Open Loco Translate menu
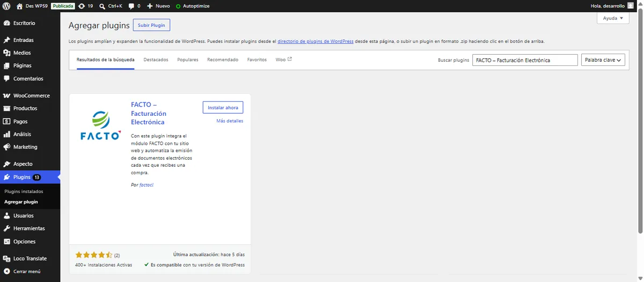This screenshot has height=282, width=644. pyautogui.click(x=30, y=258)
